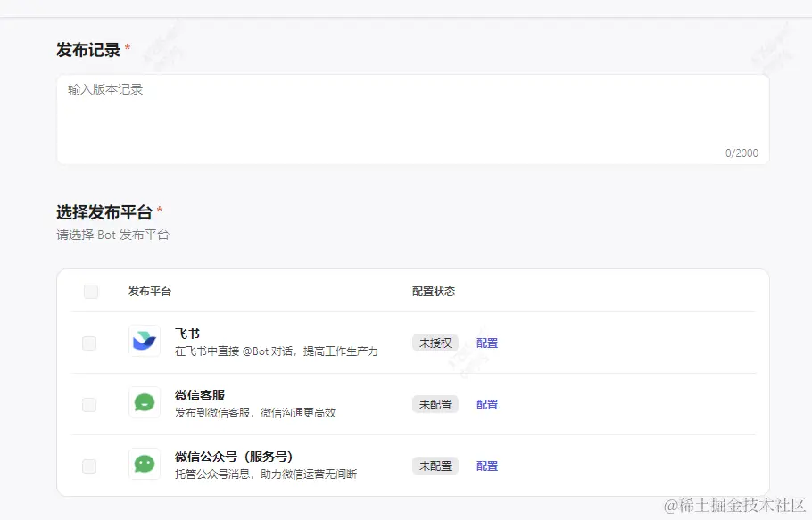This screenshot has height=520, width=812.
Task: Check the 飞书 platform checkbox
Action: click(x=89, y=343)
